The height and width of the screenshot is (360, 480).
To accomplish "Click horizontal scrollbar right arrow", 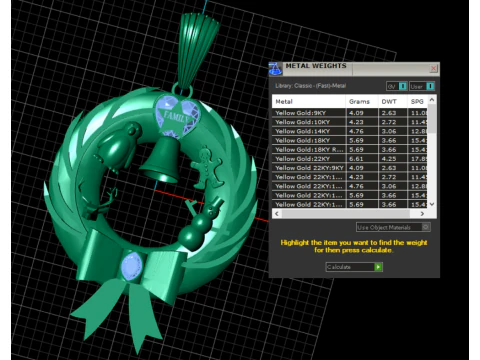I will click(422, 214).
